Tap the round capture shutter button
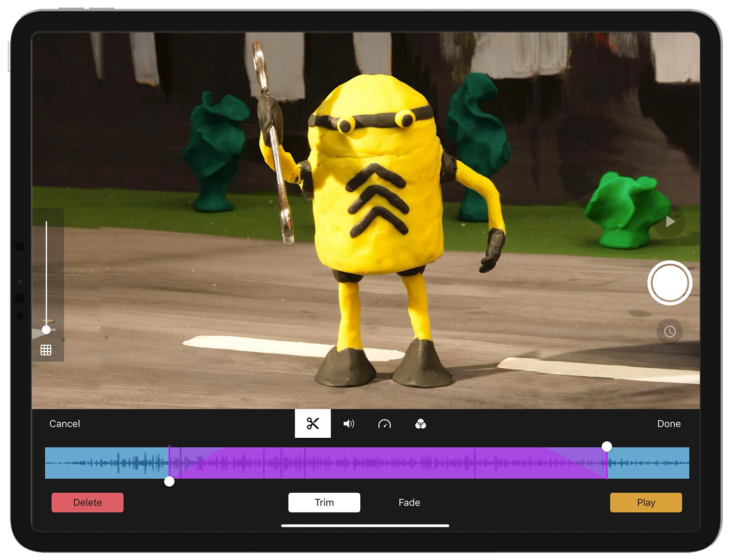 [x=670, y=283]
